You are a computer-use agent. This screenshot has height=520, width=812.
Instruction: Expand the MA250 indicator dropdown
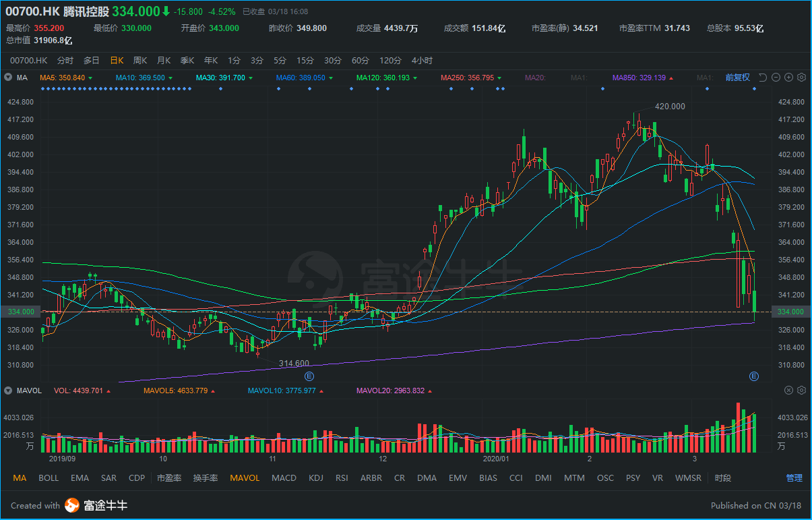pyautogui.click(x=499, y=78)
